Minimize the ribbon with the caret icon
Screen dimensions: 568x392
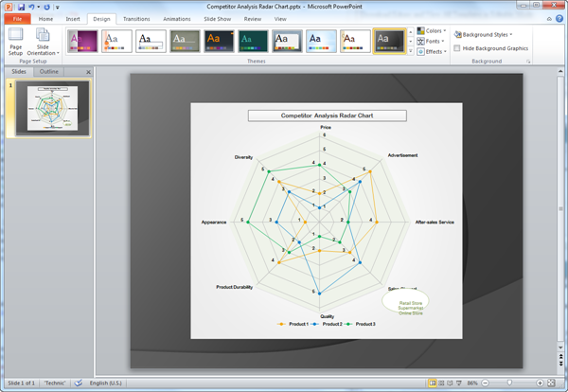click(549, 19)
